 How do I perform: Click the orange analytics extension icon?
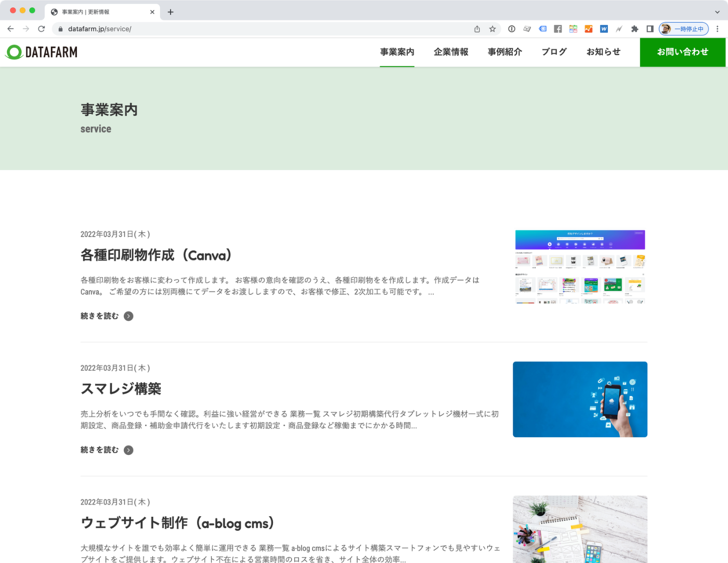click(588, 29)
